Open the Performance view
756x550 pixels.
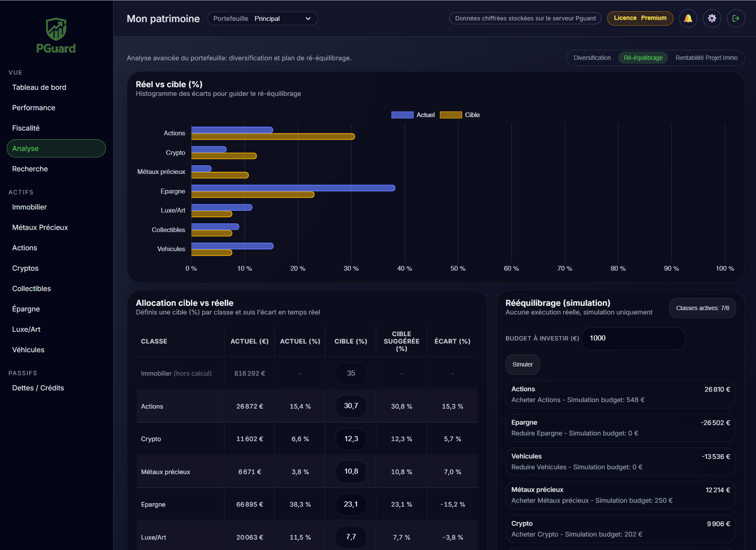click(33, 108)
